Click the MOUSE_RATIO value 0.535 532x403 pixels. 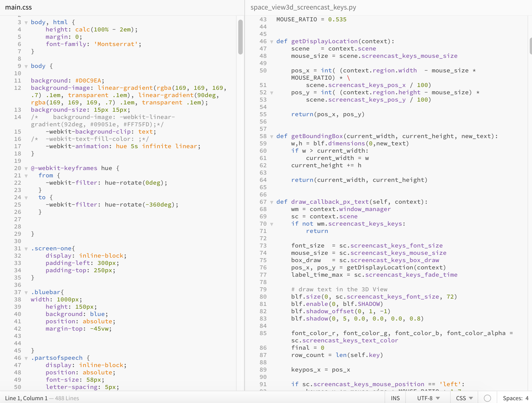[x=337, y=19]
